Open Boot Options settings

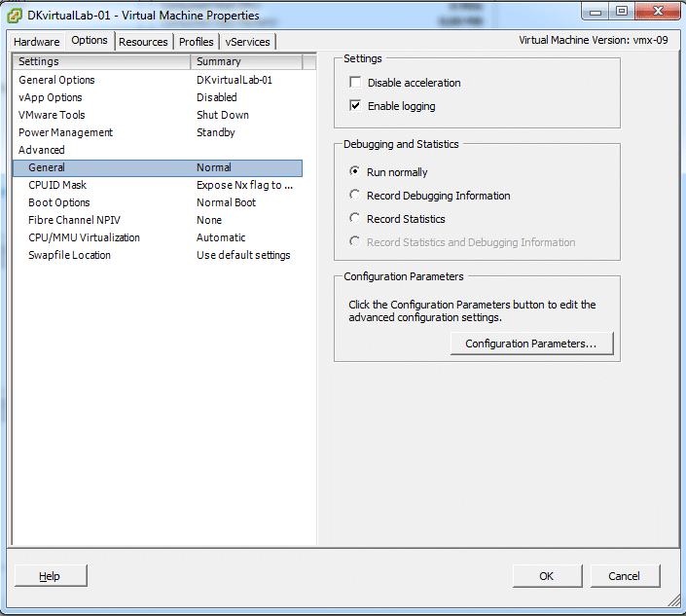158,202
